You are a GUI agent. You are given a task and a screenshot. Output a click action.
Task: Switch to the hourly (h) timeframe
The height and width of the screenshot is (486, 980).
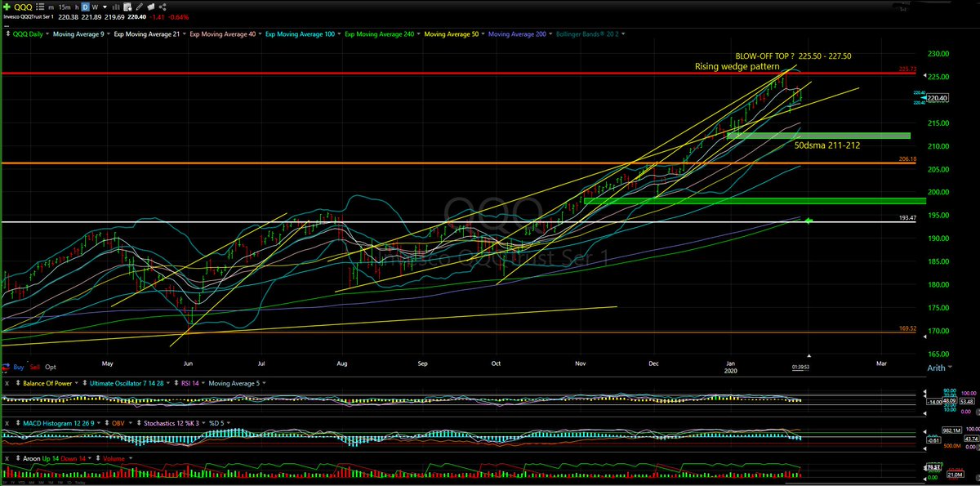tap(77, 7)
